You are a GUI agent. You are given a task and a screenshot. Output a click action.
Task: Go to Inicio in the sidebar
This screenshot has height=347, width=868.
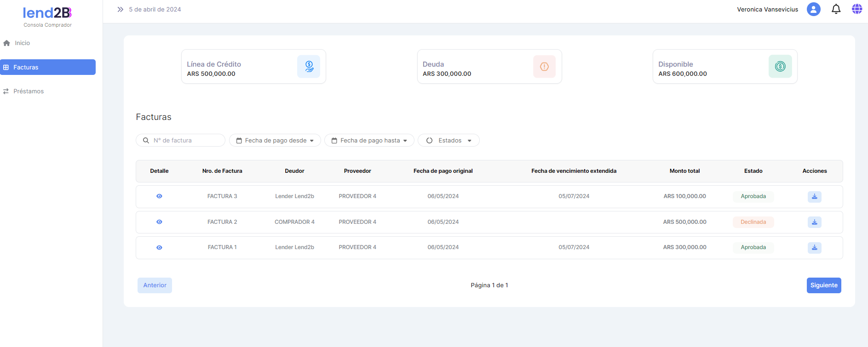click(22, 43)
